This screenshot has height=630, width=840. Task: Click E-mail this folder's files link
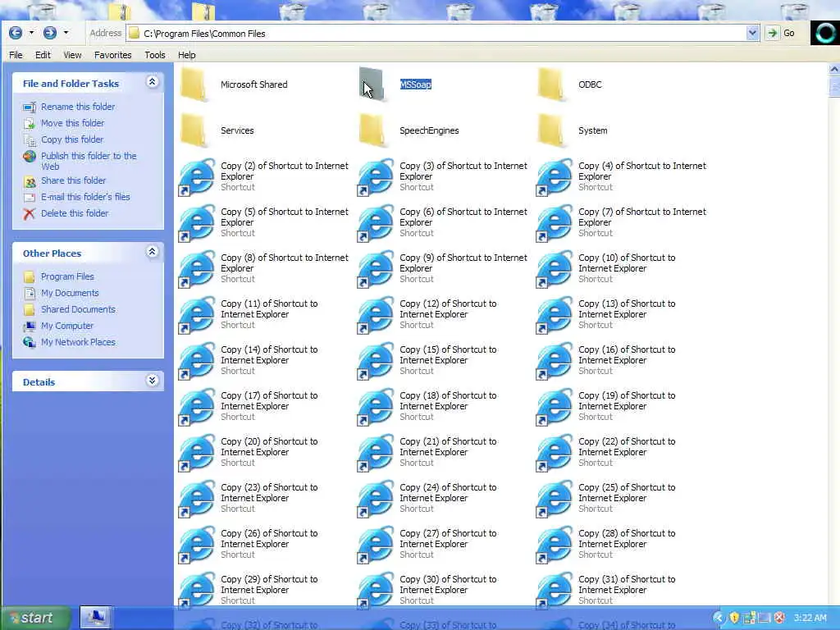(x=85, y=197)
